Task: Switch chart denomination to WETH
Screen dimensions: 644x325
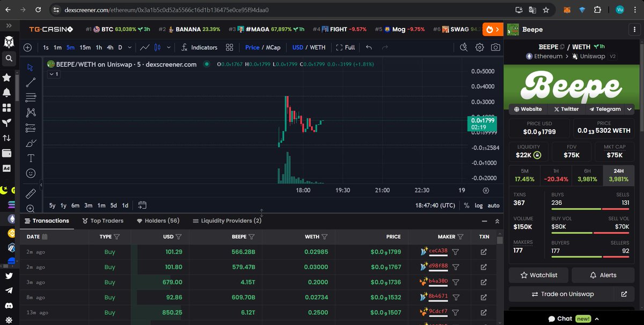Action: pyautogui.click(x=318, y=47)
